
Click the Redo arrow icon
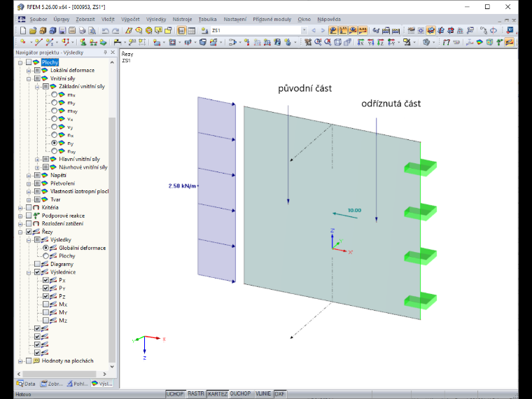[x=115, y=31]
